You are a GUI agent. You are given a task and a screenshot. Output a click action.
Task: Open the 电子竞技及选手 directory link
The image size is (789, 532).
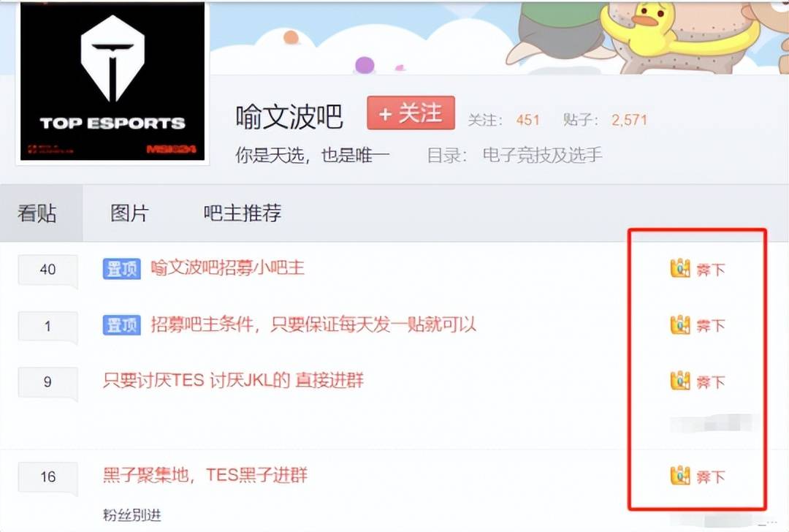point(542,155)
